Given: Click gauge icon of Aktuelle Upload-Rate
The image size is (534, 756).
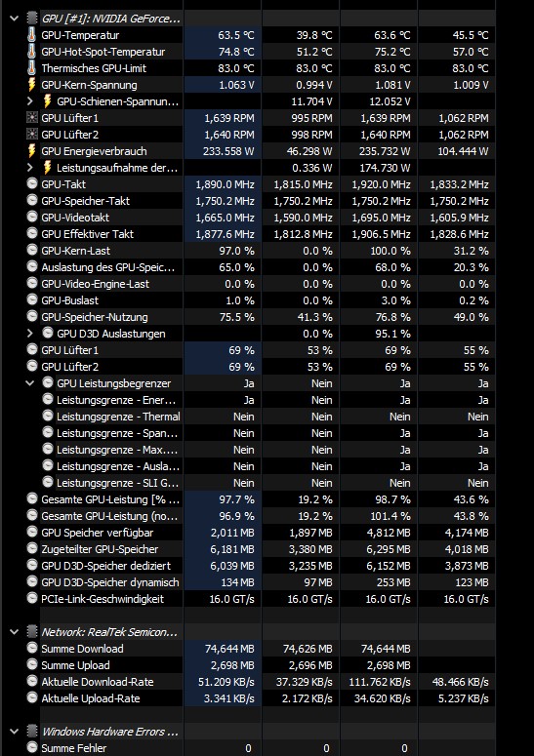Looking at the screenshot, I should pyautogui.click(x=32, y=698).
